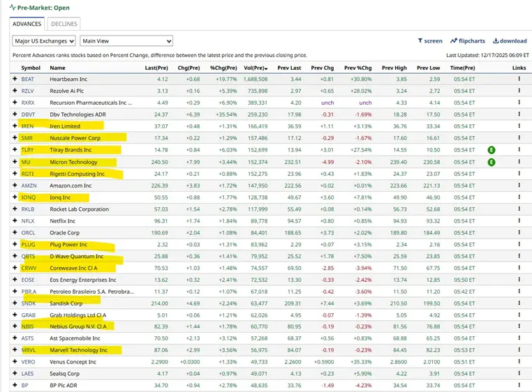Expand the NFLX row plus icon
Screen dimensions: 532x392
pyautogui.click(x=15, y=220)
